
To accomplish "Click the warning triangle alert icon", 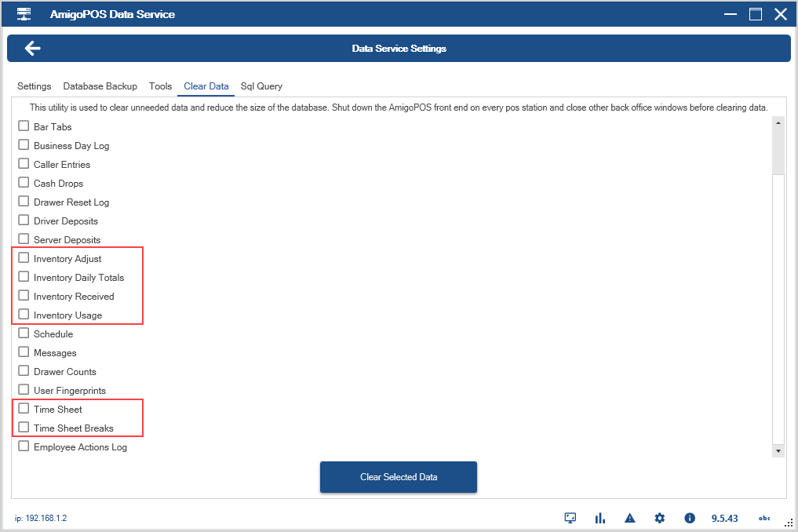I will point(629,518).
